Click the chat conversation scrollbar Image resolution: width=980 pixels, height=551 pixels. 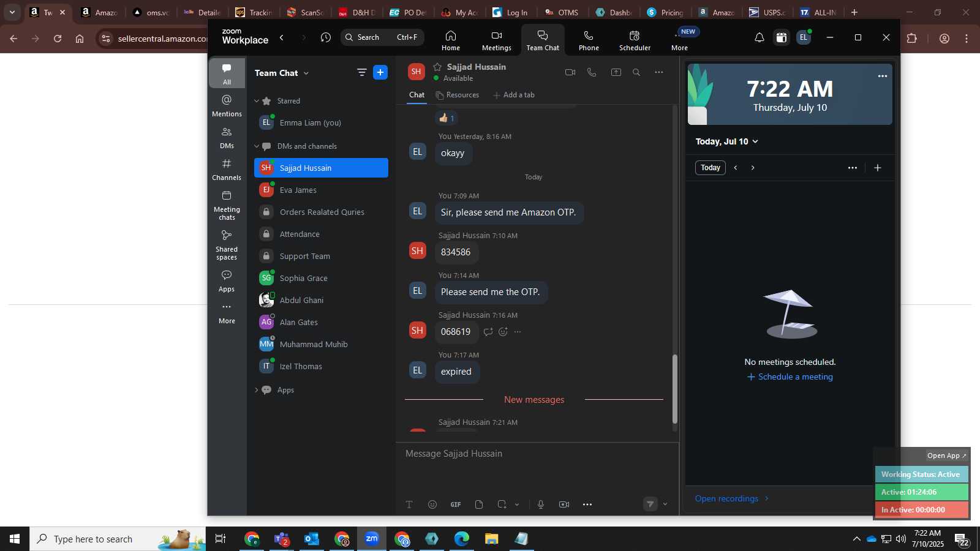pyautogui.click(x=675, y=389)
